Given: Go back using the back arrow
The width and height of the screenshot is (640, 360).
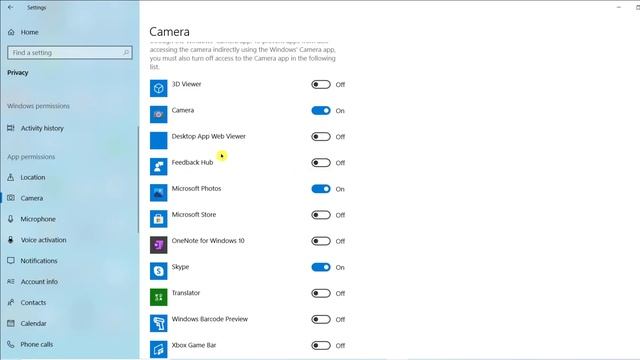Looking at the screenshot, I should [11, 7].
